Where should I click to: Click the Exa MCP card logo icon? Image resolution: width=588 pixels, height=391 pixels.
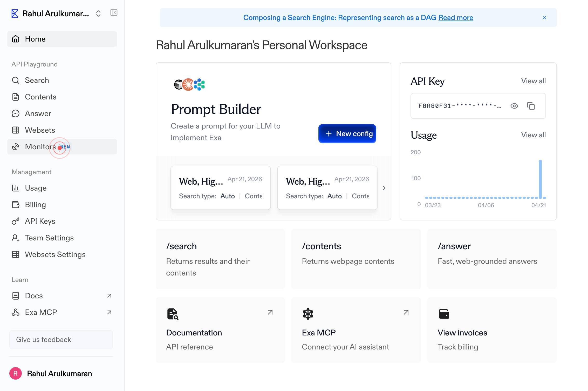point(308,314)
